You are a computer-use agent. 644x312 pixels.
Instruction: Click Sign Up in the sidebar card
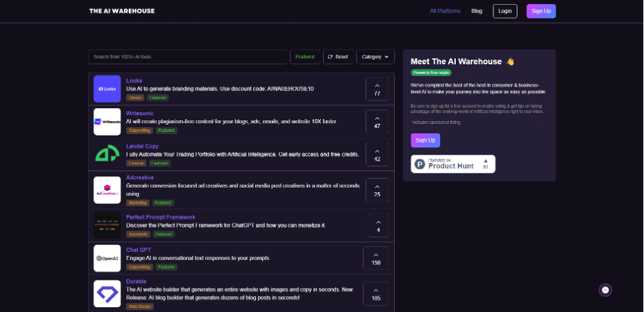(x=426, y=140)
